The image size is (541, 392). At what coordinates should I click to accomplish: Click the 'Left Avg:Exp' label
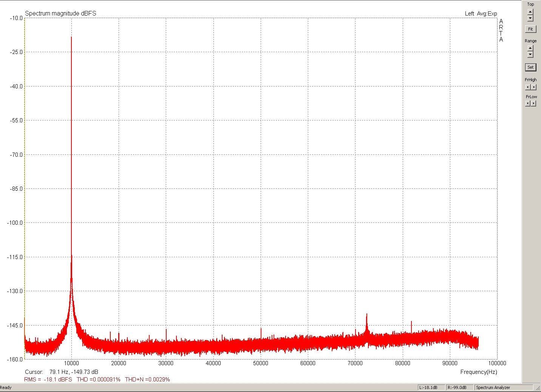point(481,14)
